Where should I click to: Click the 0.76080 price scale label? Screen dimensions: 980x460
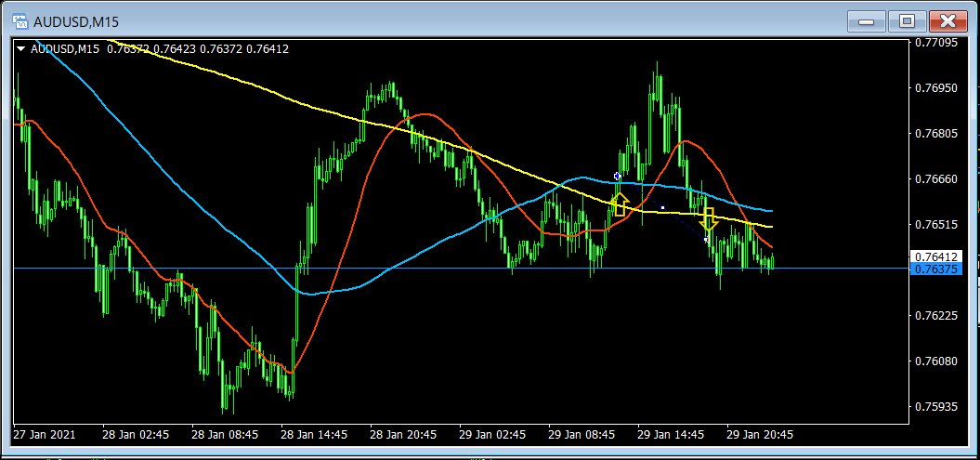(935, 361)
